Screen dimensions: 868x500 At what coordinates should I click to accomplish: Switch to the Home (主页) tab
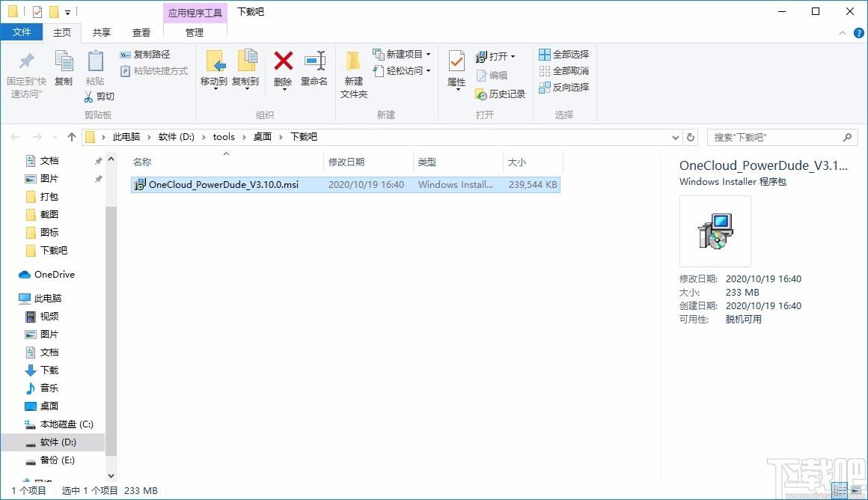(62, 33)
